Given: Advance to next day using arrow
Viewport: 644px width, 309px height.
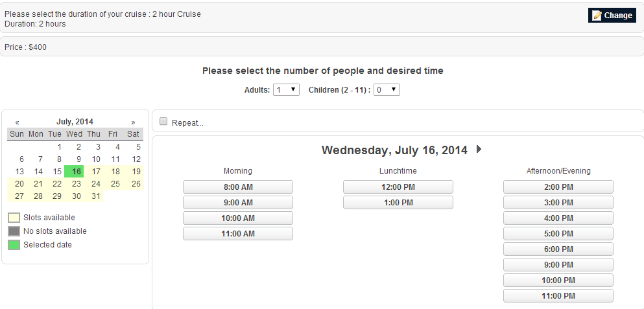Looking at the screenshot, I should point(479,150).
